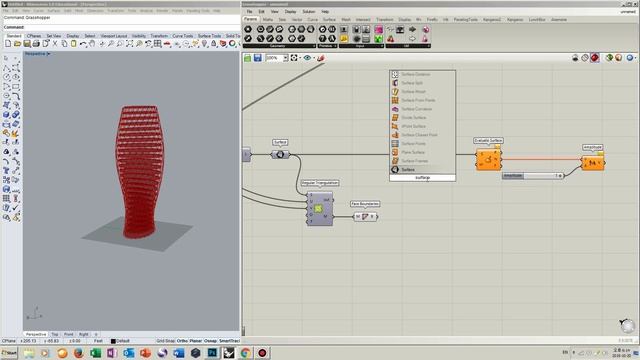Toggle SmartTrack in Rhino status bar
The width and height of the screenshot is (640, 360).
pyautogui.click(x=229, y=341)
